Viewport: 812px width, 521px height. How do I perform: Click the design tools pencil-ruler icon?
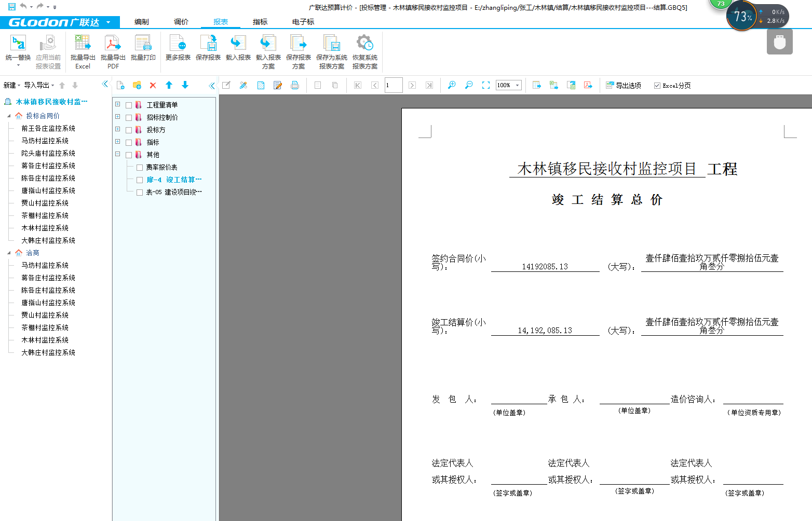tap(243, 85)
